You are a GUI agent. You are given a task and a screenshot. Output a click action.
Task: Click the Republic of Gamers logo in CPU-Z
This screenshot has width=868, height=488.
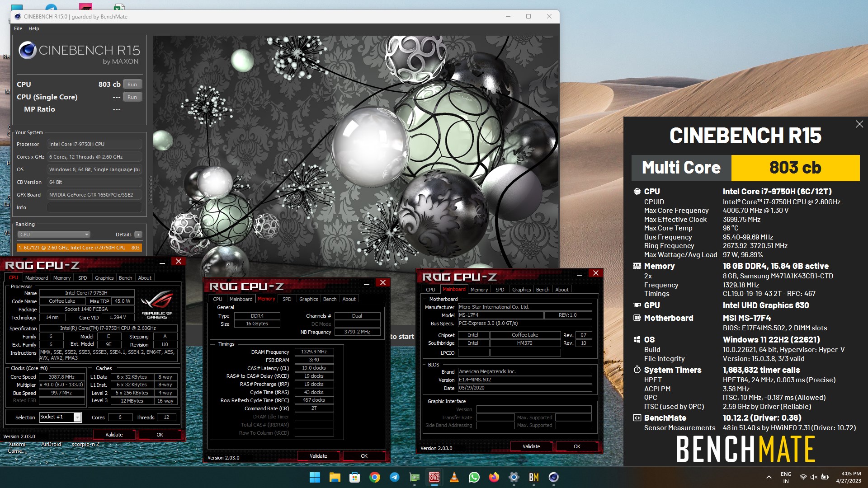pyautogui.click(x=157, y=305)
